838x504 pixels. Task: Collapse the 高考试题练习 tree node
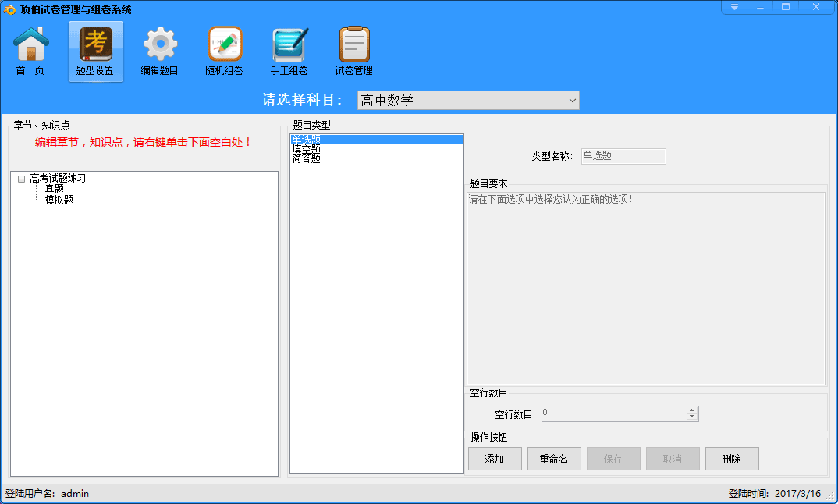coord(21,179)
